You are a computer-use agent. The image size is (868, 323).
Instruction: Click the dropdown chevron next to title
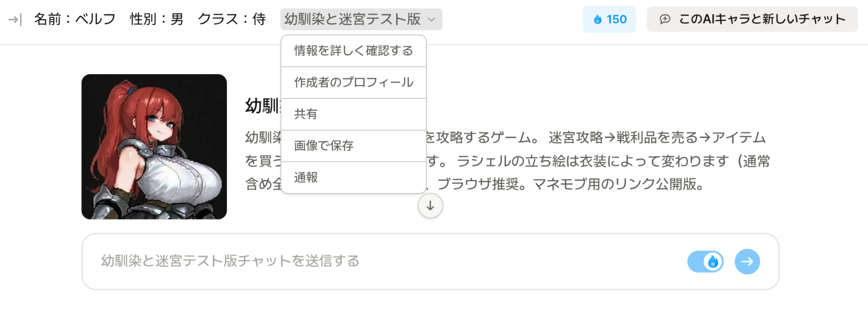pyautogui.click(x=431, y=20)
